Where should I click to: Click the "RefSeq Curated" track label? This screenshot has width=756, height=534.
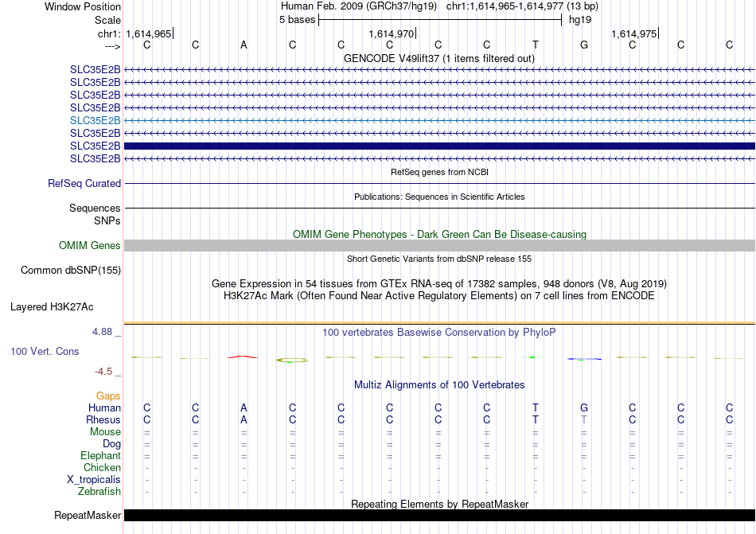click(84, 184)
